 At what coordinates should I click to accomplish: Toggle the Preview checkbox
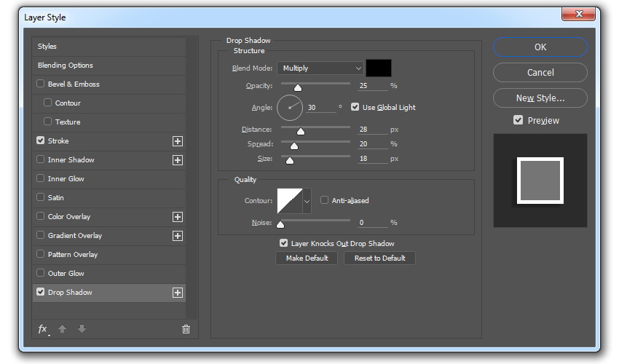click(518, 120)
